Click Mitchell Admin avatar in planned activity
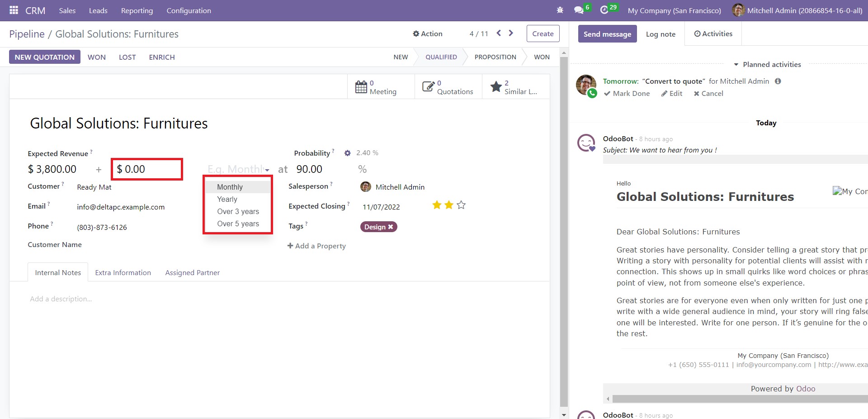The height and width of the screenshot is (419, 868). (586, 85)
